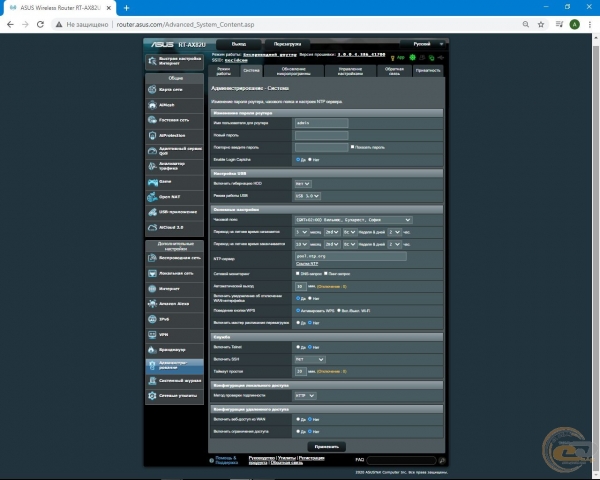Switch to the Приватность tab
600x480 pixels.
pos(428,71)
